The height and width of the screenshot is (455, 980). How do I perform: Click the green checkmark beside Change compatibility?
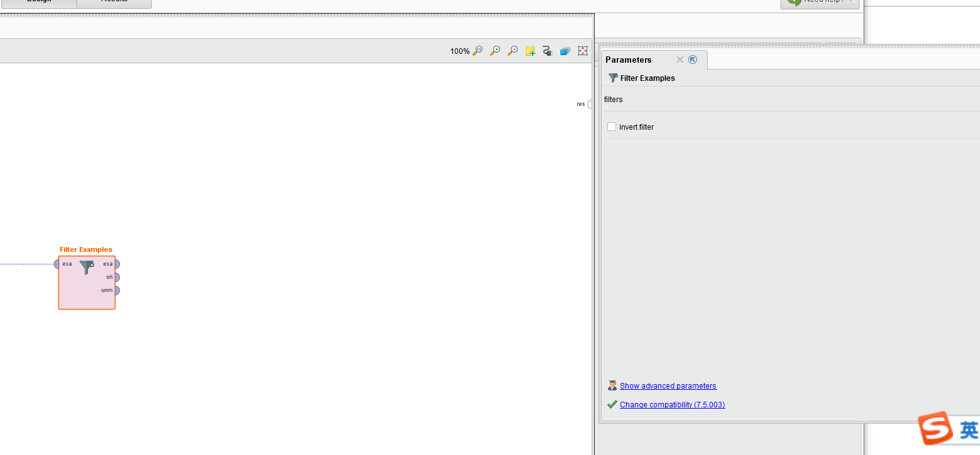click(612, 404)
